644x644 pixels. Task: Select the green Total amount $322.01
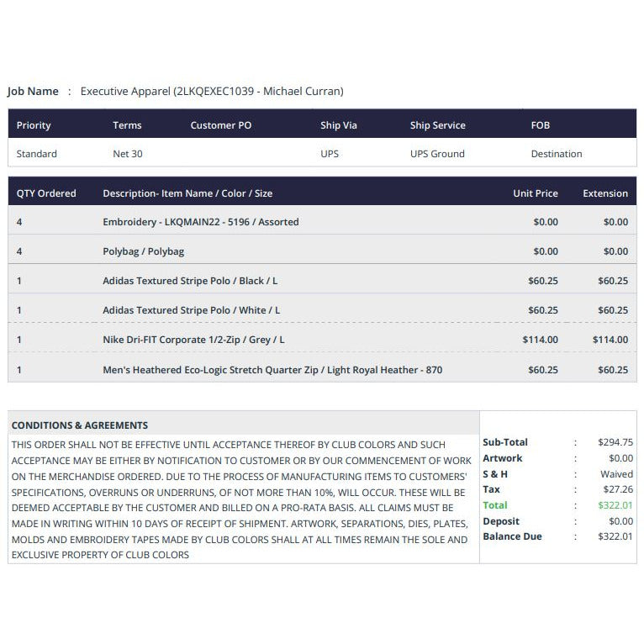pos(615,505)
